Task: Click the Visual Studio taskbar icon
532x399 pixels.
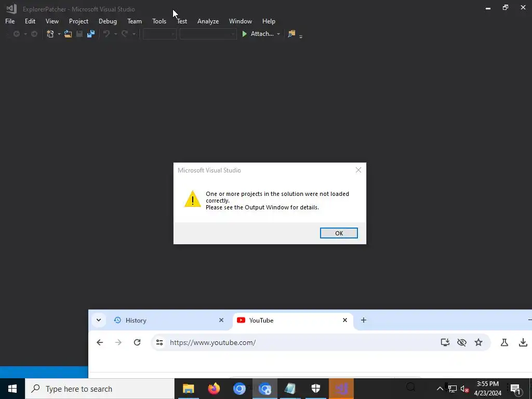Action: tap(341, 389)
